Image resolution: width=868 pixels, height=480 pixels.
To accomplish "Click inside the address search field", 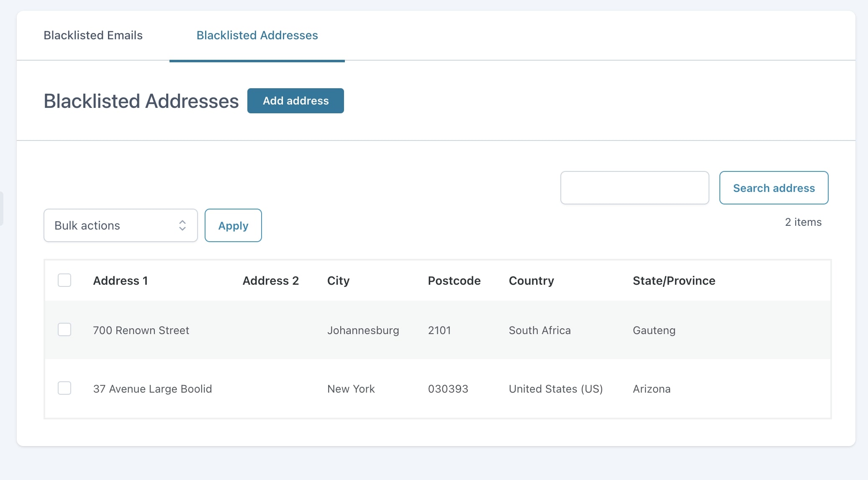I will (634, 188).
